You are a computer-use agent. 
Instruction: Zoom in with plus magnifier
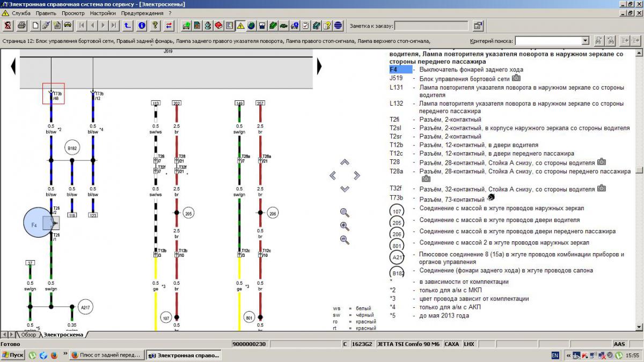[x=345, y=226]
